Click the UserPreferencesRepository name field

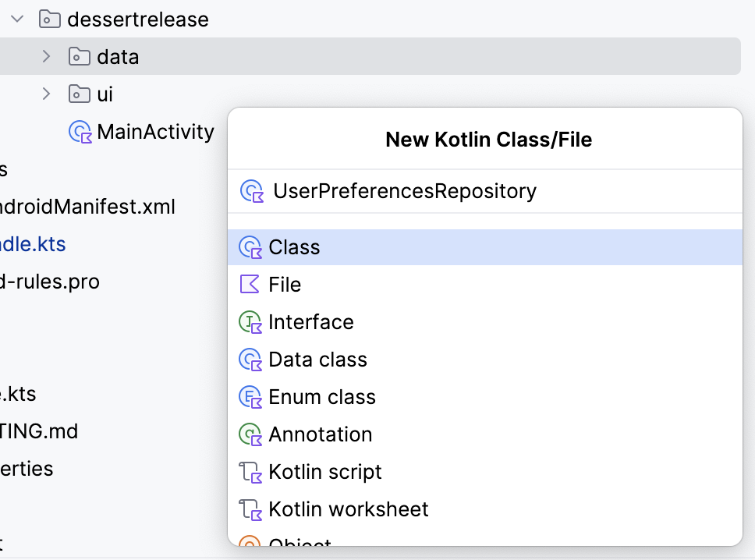click(404, 191)
